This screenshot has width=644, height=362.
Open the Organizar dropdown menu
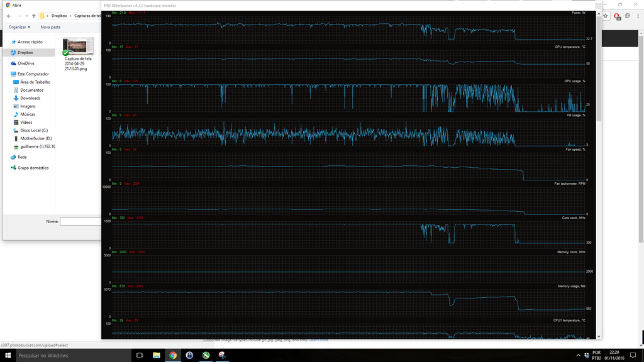point(19,27)
